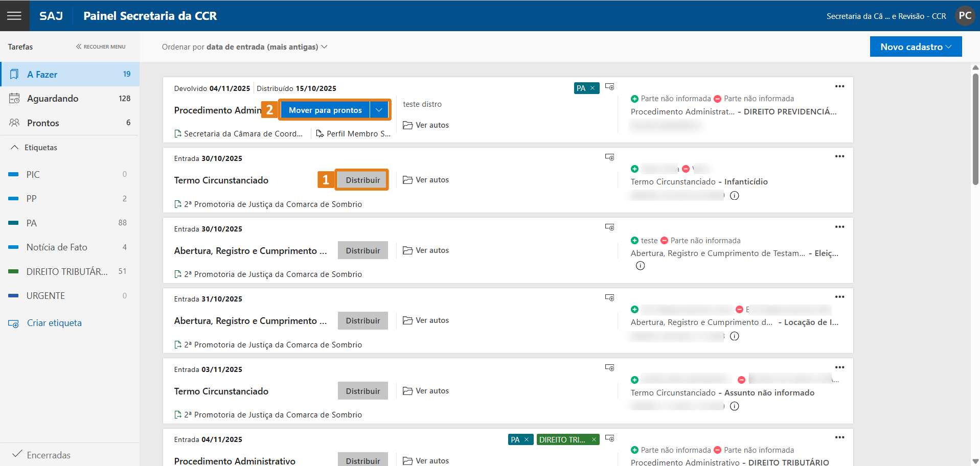Click Criar etiqueta link
Image resolution: width=980 pixels, height=466 pixels.
point(54,323)
